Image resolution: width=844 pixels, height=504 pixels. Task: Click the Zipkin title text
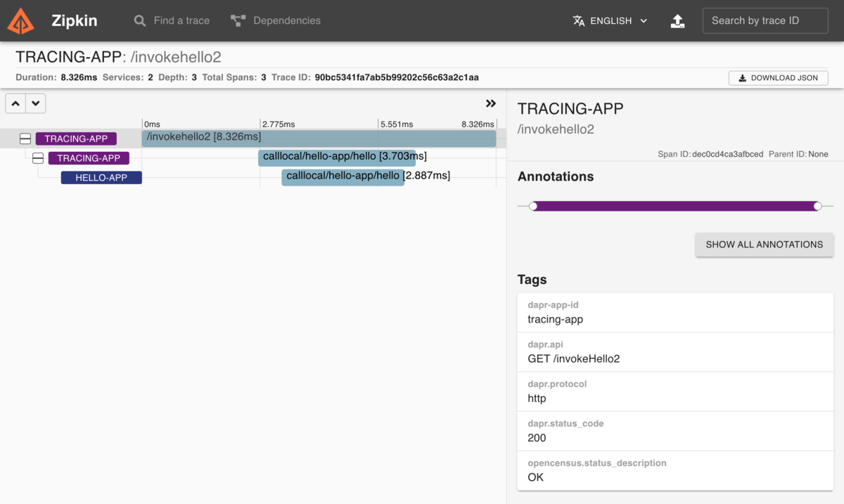(75, 21)
